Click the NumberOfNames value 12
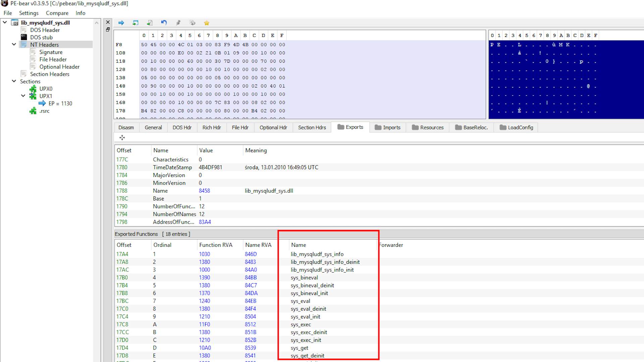The width and height of the screenshot is (644, 362). point(202,214)
